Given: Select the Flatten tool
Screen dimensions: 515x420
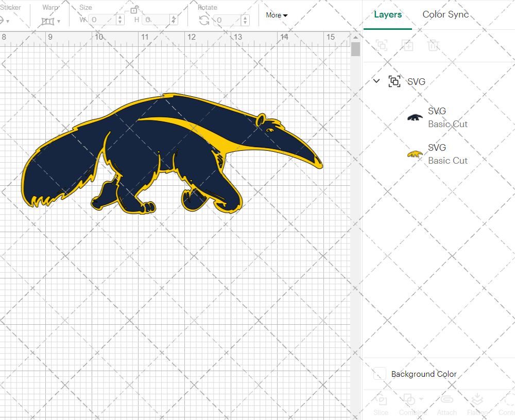Looking at the screenshot, I should pyautogui.click(x=477, y=405).
